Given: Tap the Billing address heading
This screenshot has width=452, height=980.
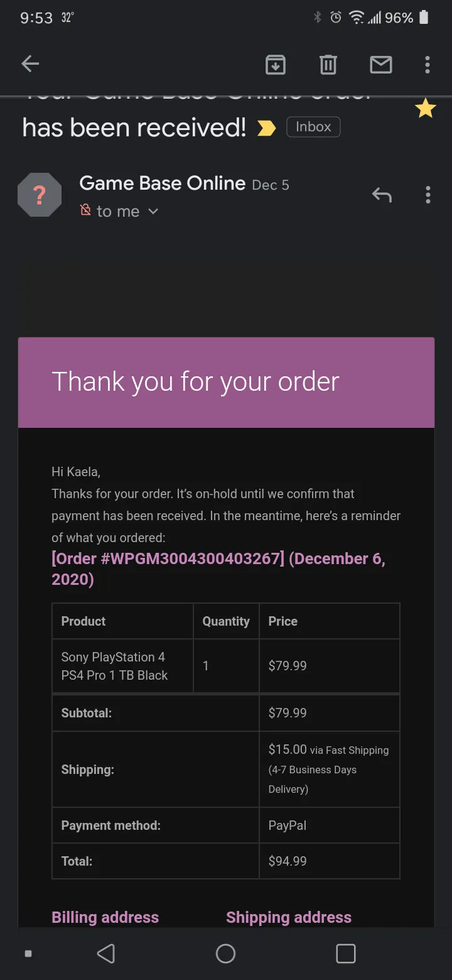Looking at the screenshot, I should coord(105,917).
